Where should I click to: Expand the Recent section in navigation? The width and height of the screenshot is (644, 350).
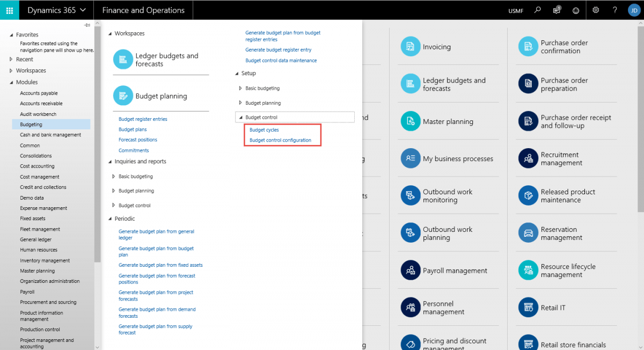point(11,60)
